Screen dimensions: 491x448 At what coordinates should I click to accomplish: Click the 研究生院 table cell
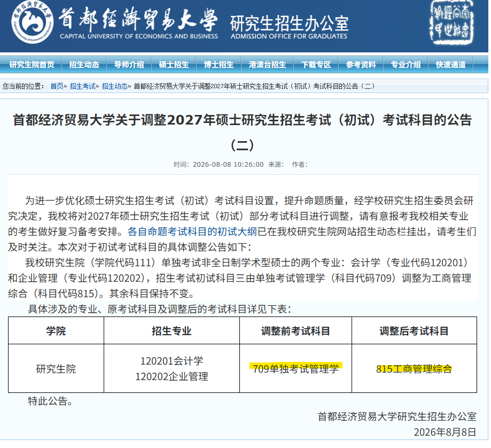pos(56,369)
